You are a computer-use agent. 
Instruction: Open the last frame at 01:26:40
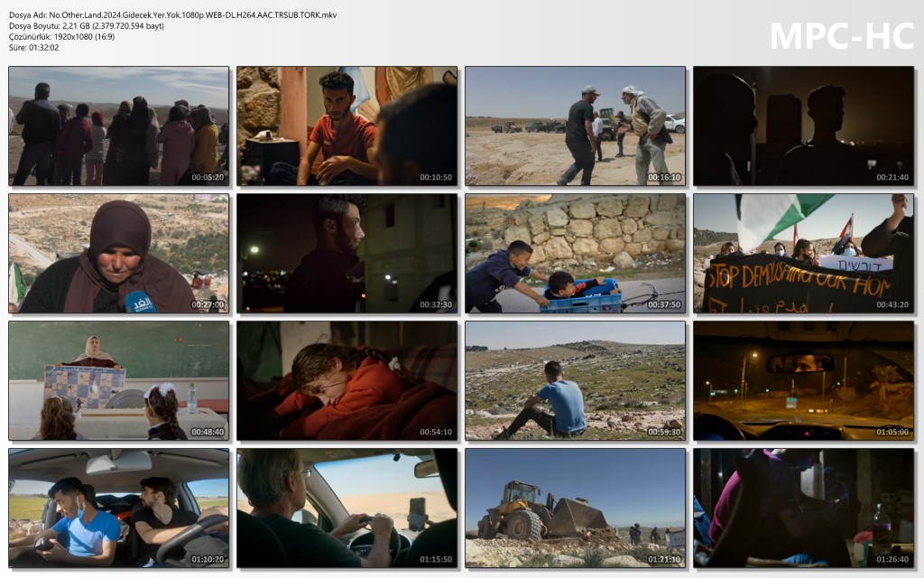(x=803, y=508)
